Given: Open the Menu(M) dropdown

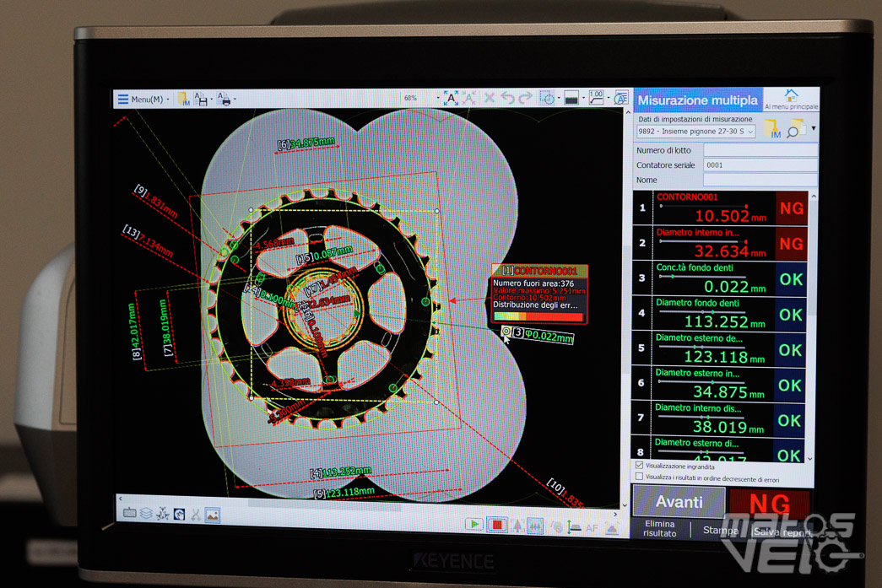Looking at the screenshot, I should point(143,100).
